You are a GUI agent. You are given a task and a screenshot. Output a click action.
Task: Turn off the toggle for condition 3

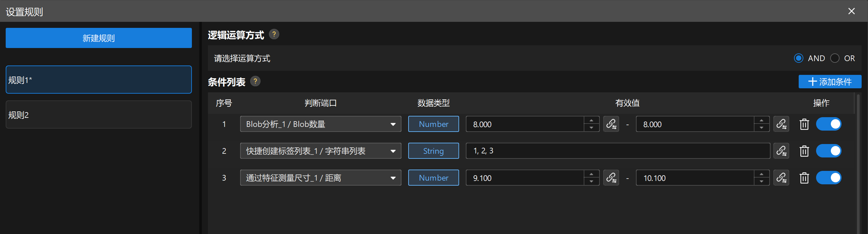[829, 178]
